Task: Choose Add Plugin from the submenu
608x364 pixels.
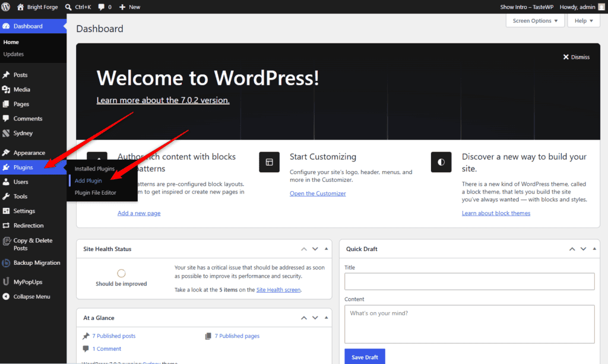Action: [88, 181]
